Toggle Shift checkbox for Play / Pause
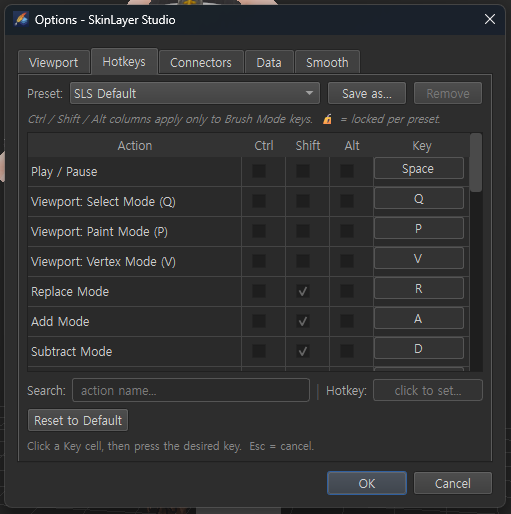Viewport: 511px width, 514px height. coord(303,171)
